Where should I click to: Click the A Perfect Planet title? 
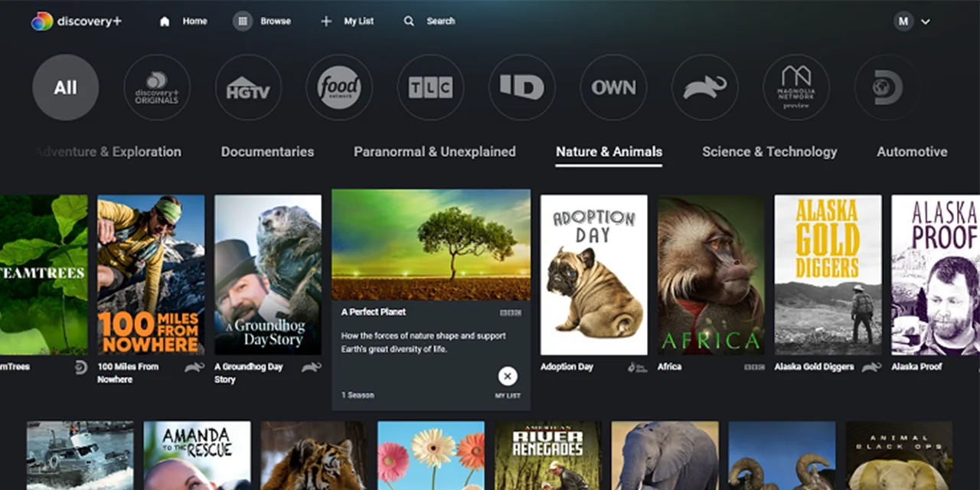click(x=374, y=312)
